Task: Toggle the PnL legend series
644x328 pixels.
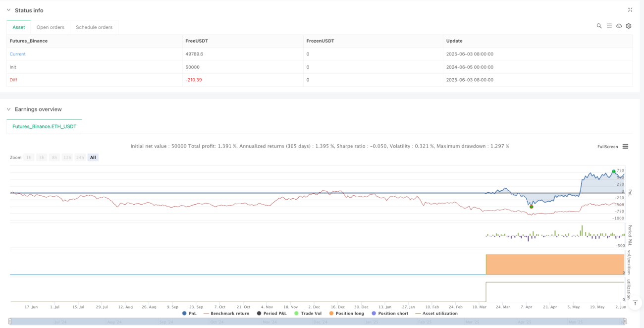Action: tap(190, 313)
